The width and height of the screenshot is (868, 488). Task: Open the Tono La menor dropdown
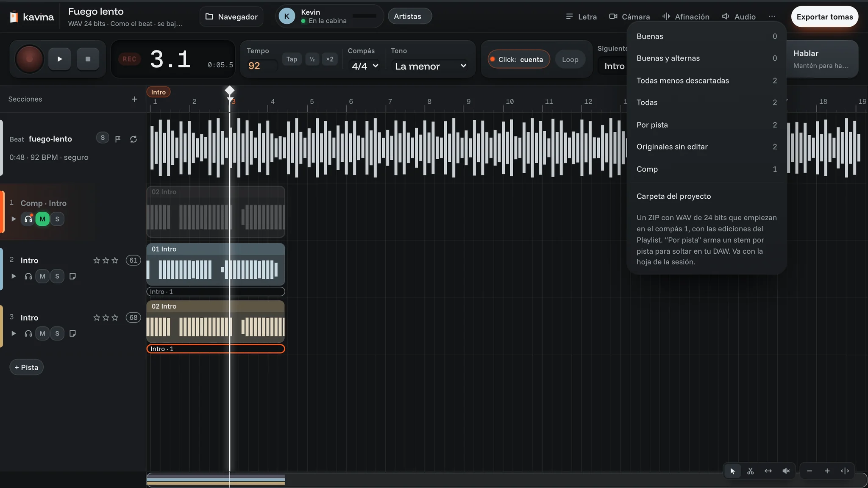(x=430, y=66)
